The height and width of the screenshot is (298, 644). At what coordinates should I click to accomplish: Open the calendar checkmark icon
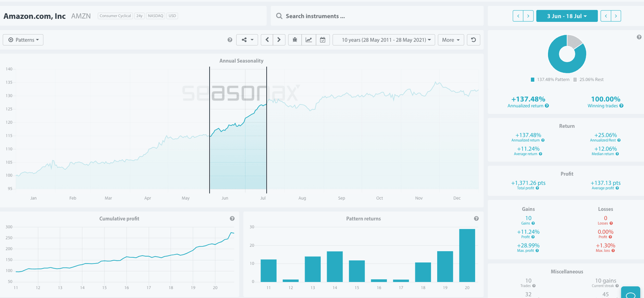coord(322,40)
